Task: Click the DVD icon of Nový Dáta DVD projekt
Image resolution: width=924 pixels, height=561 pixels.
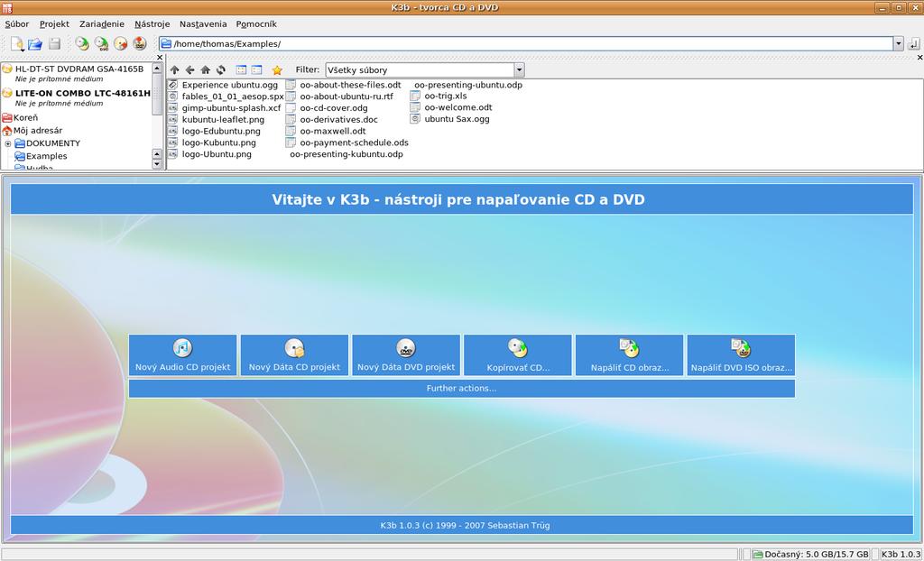Action: point(406,347)
